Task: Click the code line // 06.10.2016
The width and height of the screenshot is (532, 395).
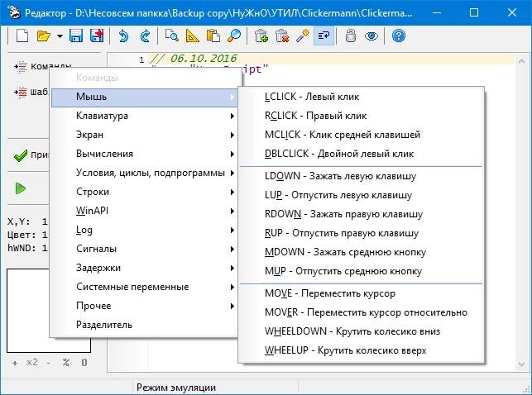Action: 194,59
